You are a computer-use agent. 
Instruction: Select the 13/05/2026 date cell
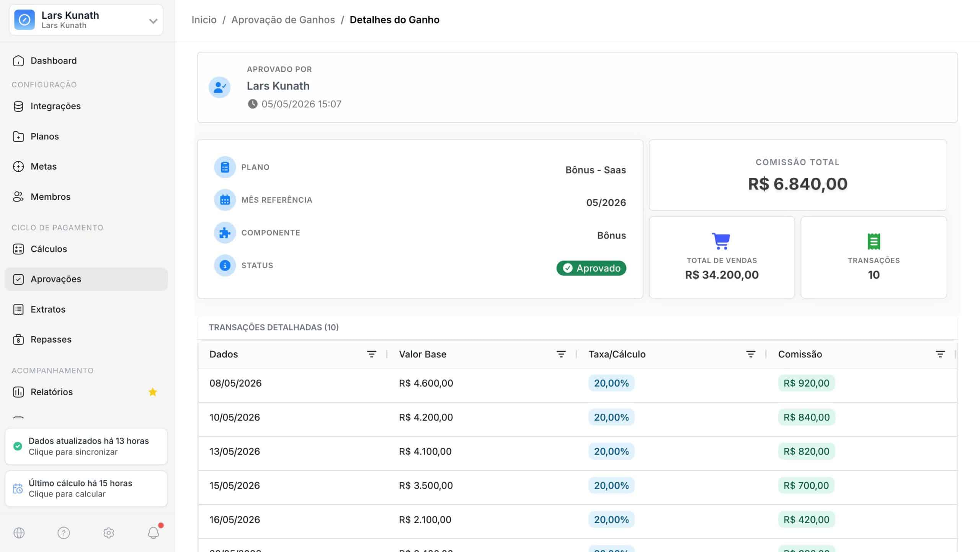(x=235, y=451)
